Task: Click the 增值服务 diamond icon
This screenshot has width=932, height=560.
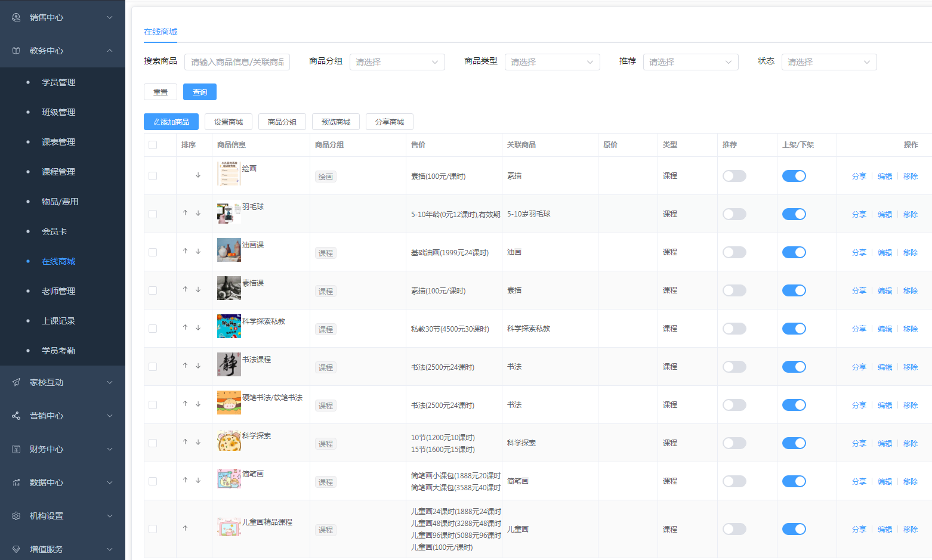Action: click(16, 549)
